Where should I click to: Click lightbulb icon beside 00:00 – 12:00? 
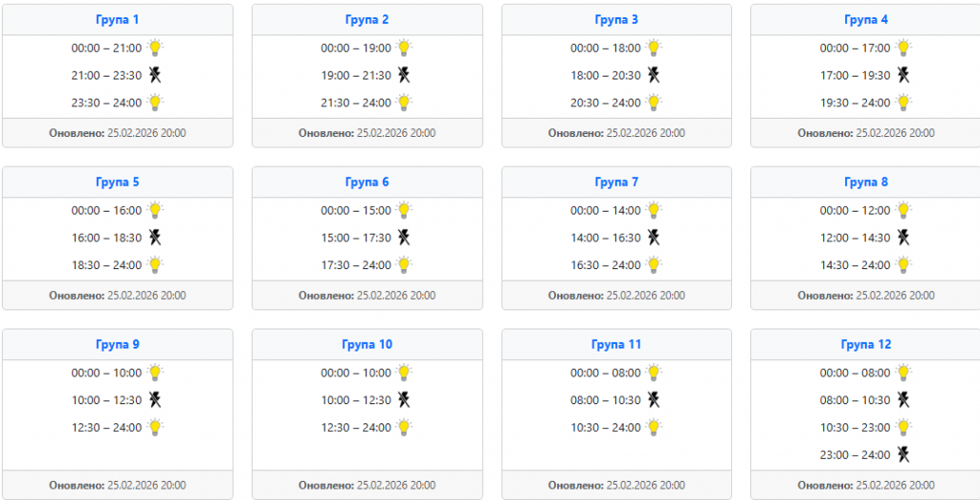point(903,211)
